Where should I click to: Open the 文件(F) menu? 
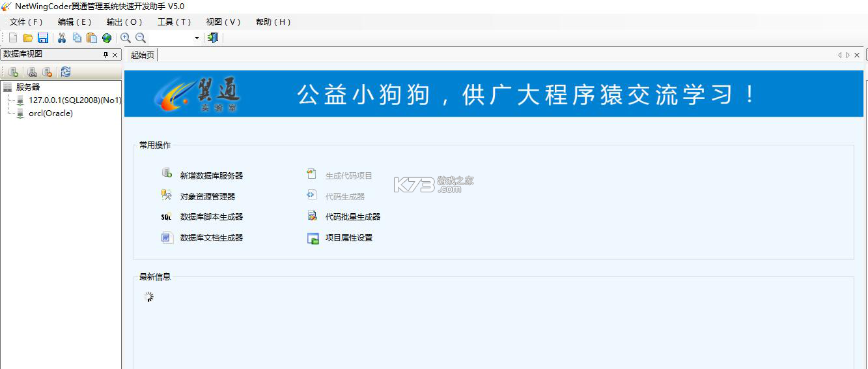26,22
